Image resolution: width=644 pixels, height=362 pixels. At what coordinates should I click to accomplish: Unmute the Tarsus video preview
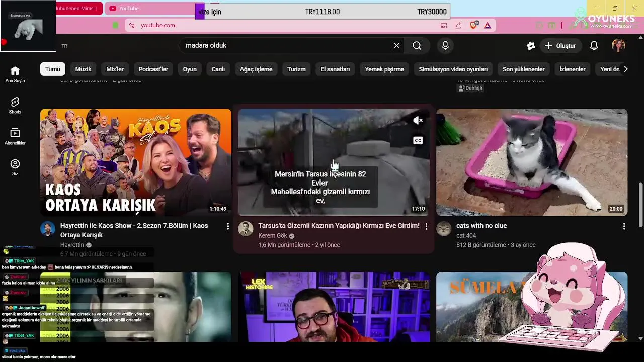(x=418, y=121)
